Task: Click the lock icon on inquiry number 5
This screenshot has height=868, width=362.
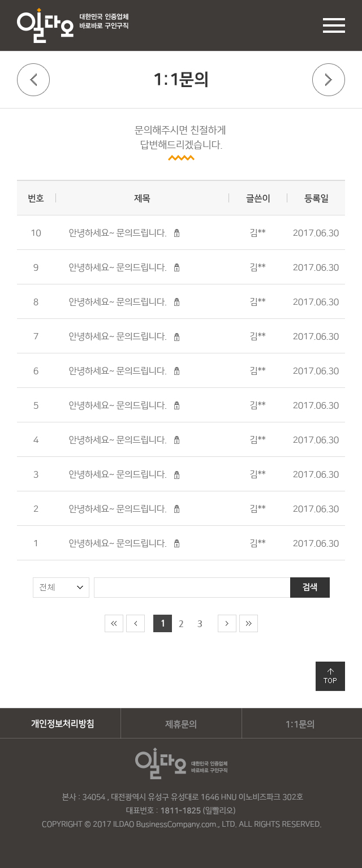Action: [176, 405]
